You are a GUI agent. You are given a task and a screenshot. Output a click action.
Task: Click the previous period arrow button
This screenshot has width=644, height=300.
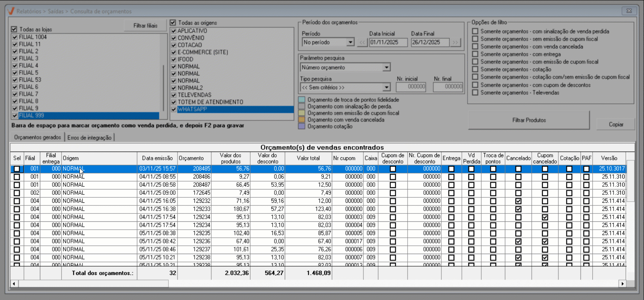362,43
